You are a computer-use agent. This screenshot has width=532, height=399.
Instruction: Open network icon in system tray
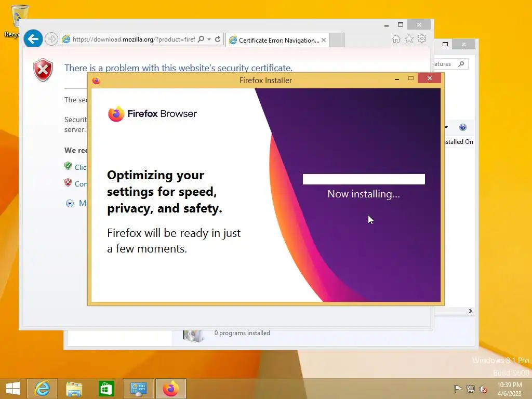pos(471,389)
